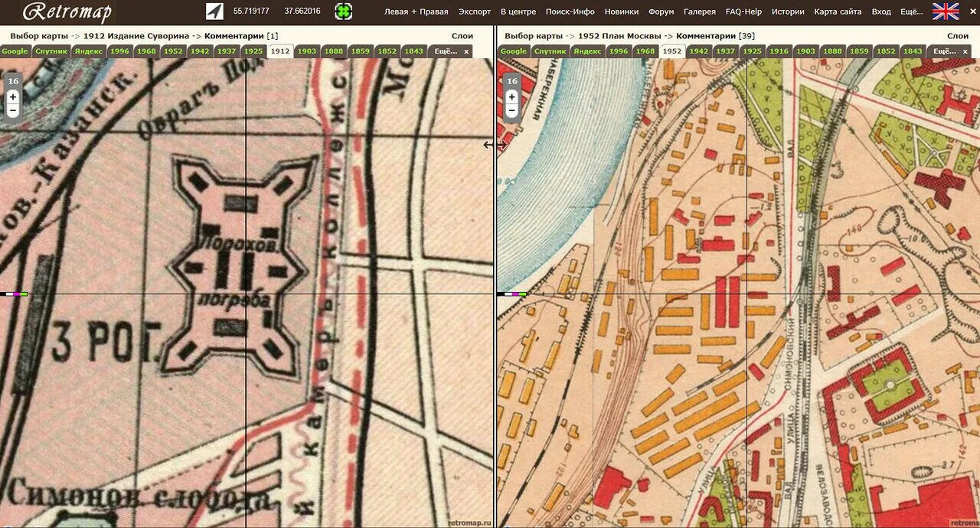Screen dimensions: 980x528
Task: Expand Ещё... tab in right pane
Action: tap(944, 51)
